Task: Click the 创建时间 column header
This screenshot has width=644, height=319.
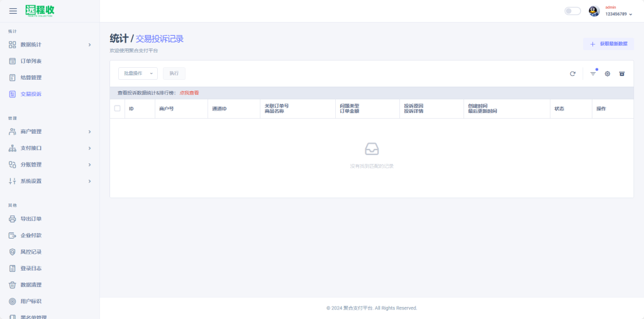Action: coord(478,105)
